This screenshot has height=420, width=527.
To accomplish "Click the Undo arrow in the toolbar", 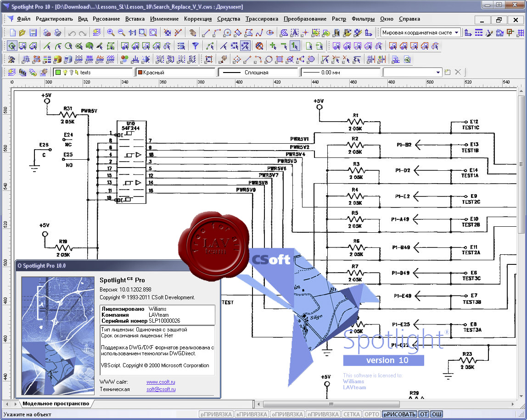I will click(x=72, y=33).
